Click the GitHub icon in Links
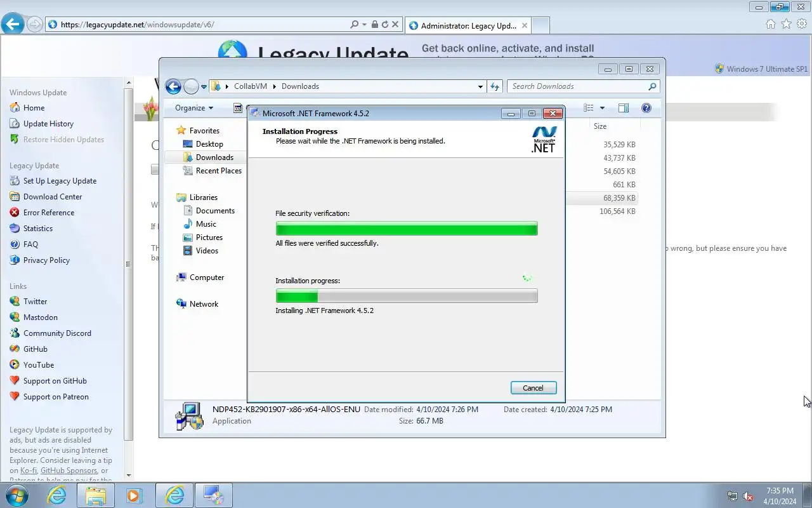Viewport: 812px width, 508px height. point(15,349)
